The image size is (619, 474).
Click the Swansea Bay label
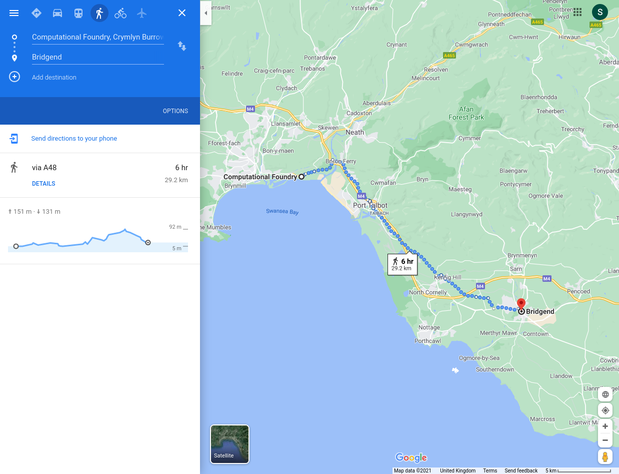click(282, 212)
